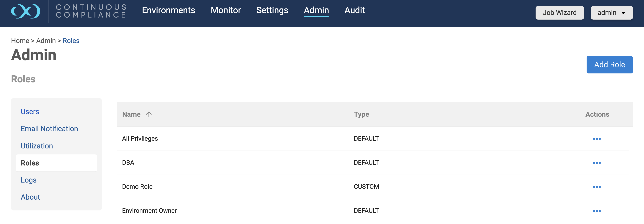This screenshot has height=224, width=644.
Task: Open Logs from the sidebar
Action: tap(29, 180)
